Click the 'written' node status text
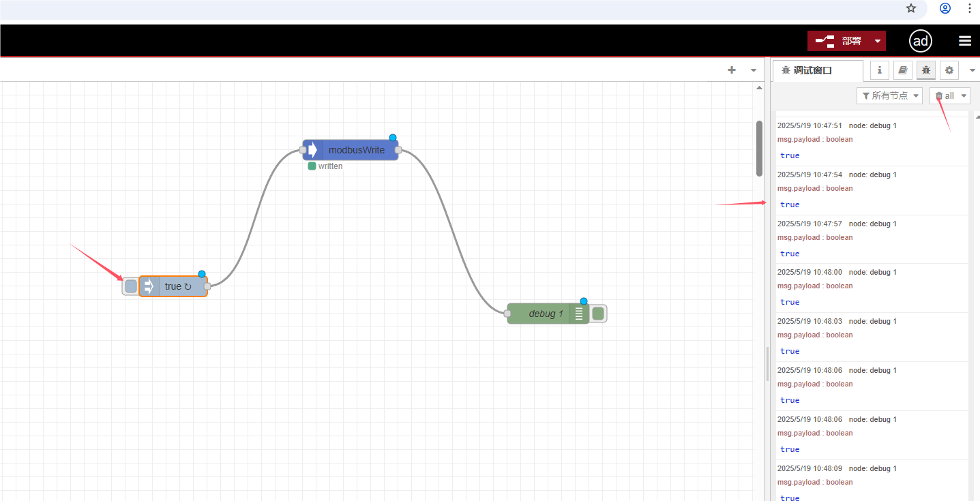 [x=330, y=166]
